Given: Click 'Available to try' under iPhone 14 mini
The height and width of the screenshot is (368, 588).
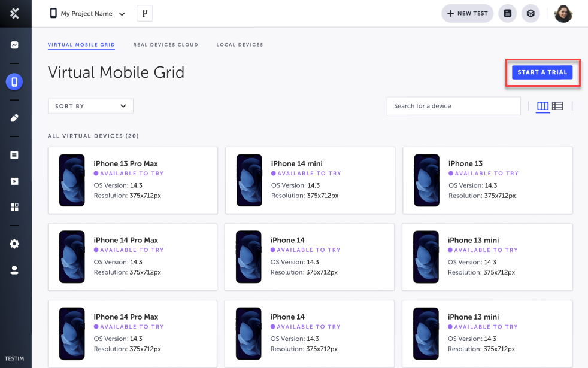Looking at the screenshot, I should point(306,174).
